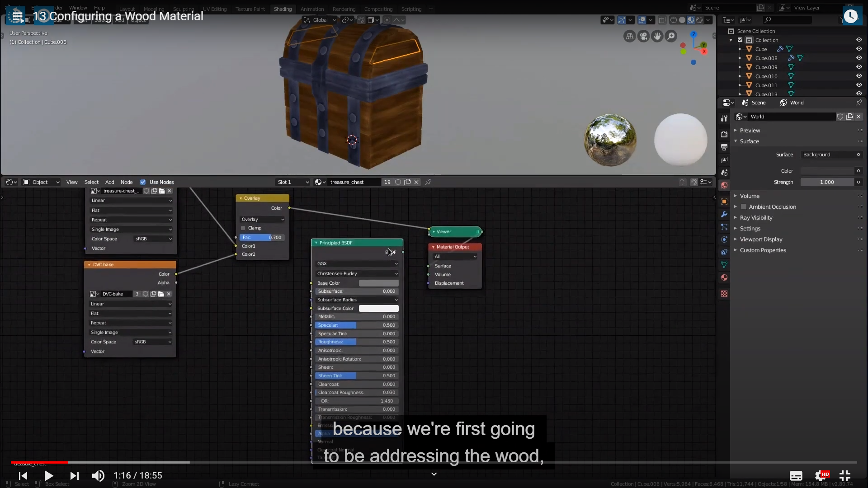Open the Modifier wrench properties tab
This screenshot has height=488, width=868.
724,214
